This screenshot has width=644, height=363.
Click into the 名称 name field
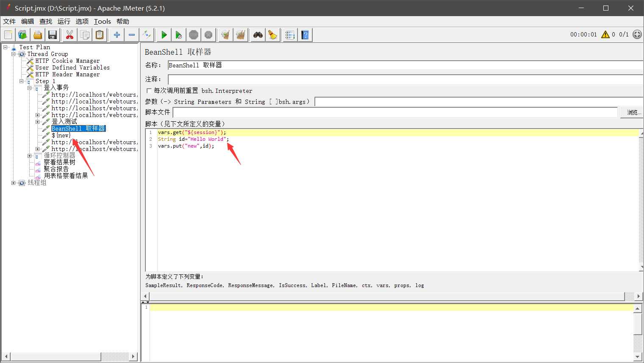(405, 65)
